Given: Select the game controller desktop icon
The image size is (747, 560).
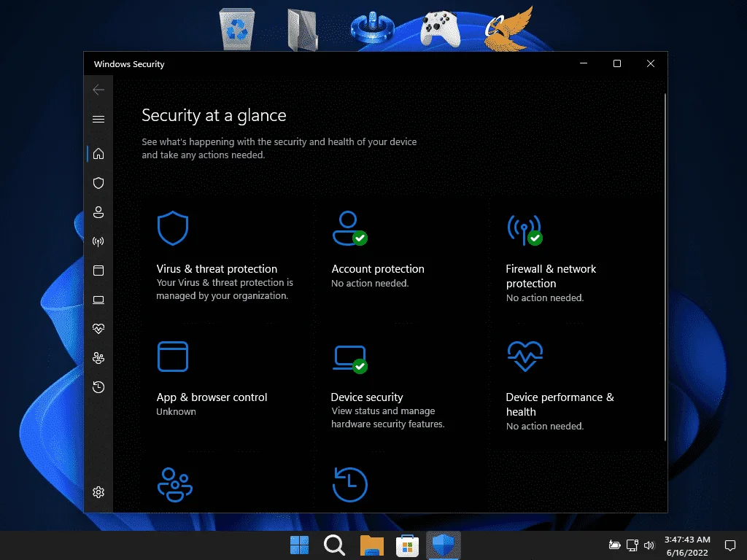Looking at the screenshot, I should tap(440, 29).
